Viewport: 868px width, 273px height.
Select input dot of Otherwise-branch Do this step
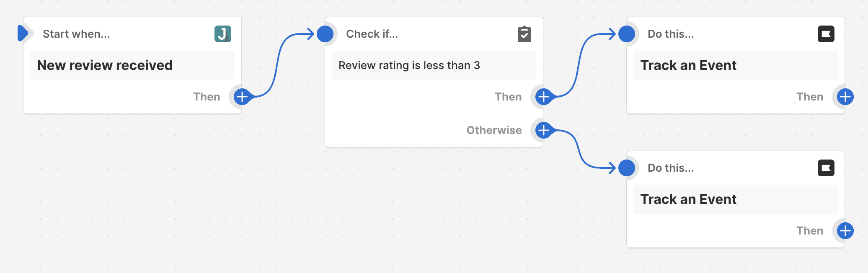(627, 168)
